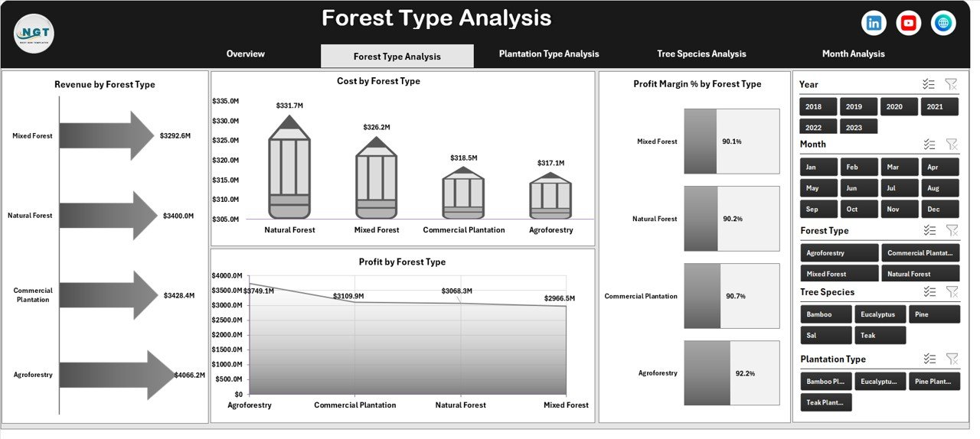Viewport: 980px width, 439px height.
Task: Filter by year 2018
Action: (818, 107)
